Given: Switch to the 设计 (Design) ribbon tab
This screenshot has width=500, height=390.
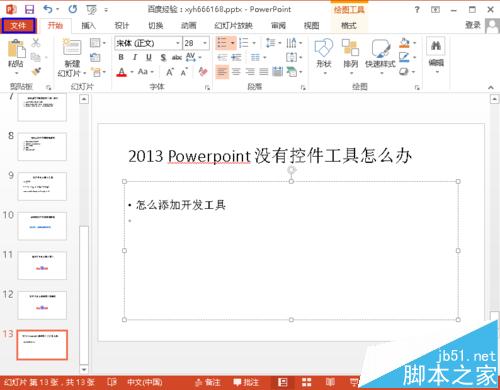Looking at the screenshot, I should click(122, 26).
